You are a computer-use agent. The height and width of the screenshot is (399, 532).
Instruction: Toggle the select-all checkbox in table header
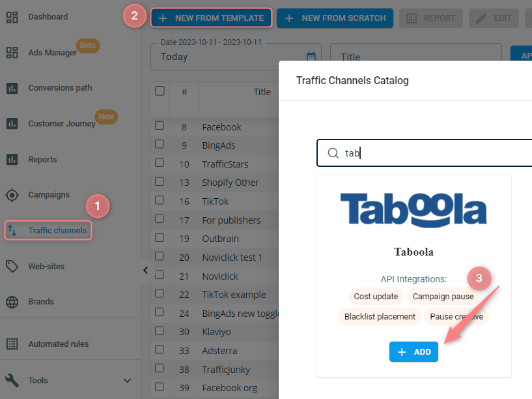tap(160, 91)
